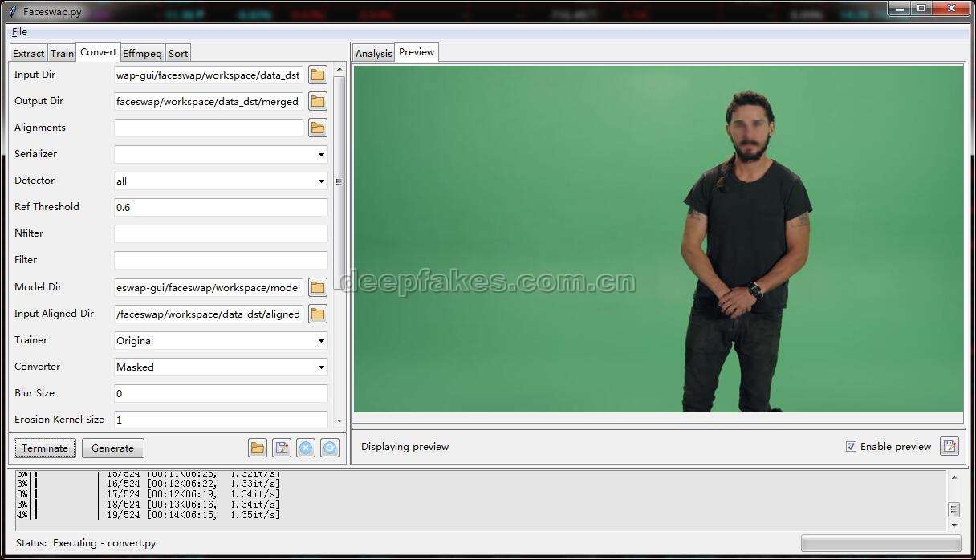Image resolution: width=976 pixels, height=560 pixels.
Task: Browse for the Input Dir folder
Action: point(318,75)
